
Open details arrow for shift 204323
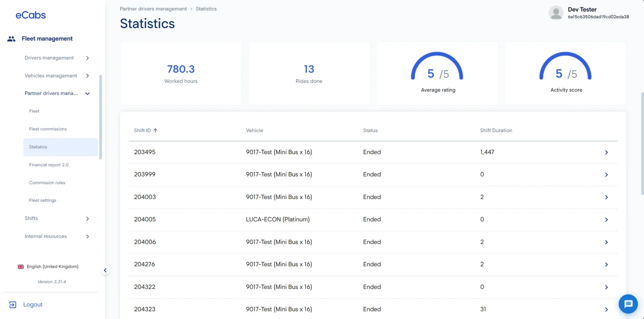coord(606,309)
